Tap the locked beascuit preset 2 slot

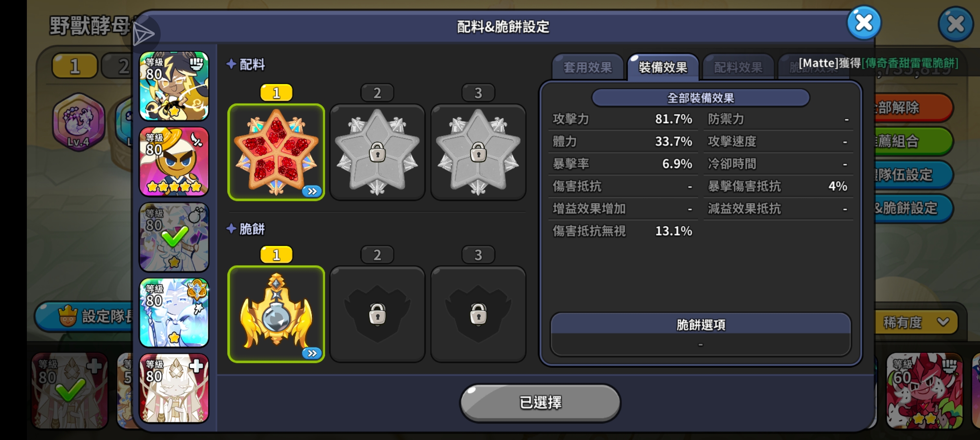[377, 314]
